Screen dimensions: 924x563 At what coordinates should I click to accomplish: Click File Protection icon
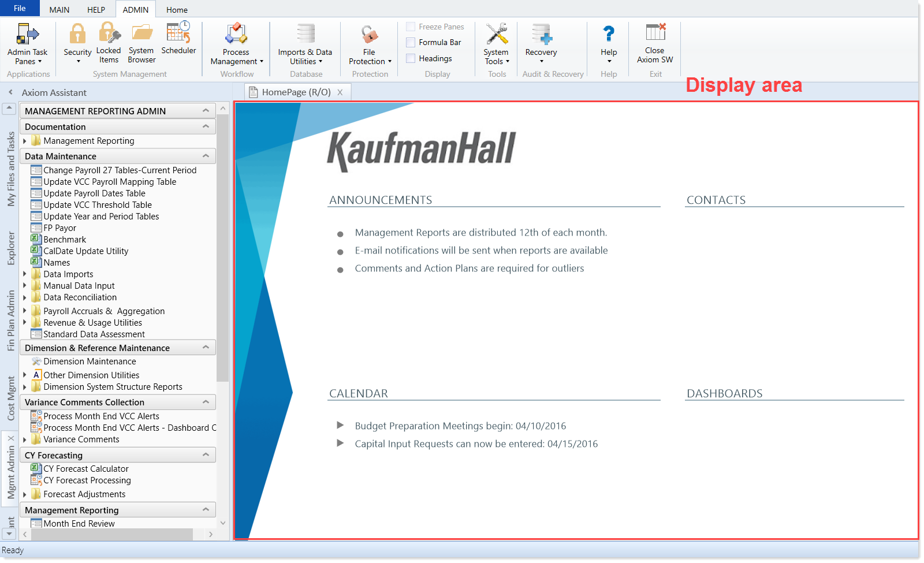point(370,35)
